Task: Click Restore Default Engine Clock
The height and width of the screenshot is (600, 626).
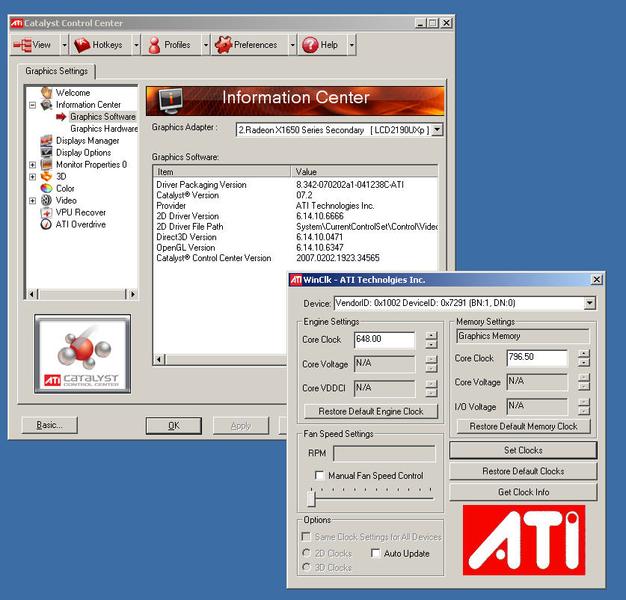Action: [x=371, y=411]
